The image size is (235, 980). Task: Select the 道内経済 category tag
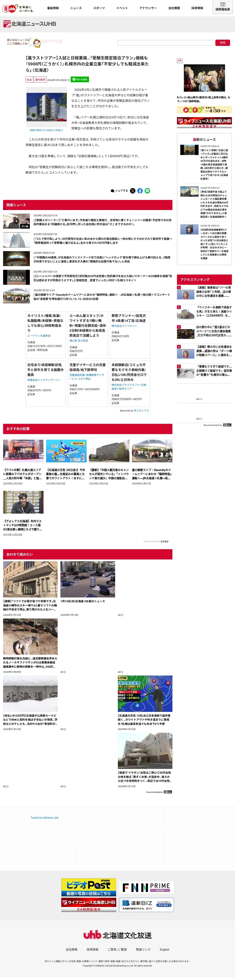click(x=40, y=80)
